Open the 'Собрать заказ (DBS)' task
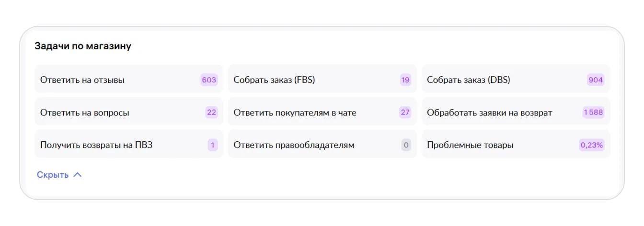The image size is (644, 226). coord(469,80)
